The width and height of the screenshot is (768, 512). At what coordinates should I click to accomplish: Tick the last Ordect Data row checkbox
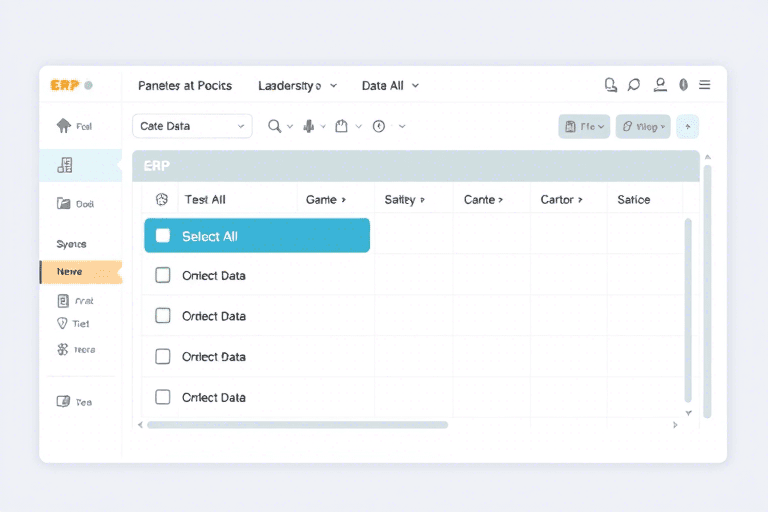[x=163, y=397]
